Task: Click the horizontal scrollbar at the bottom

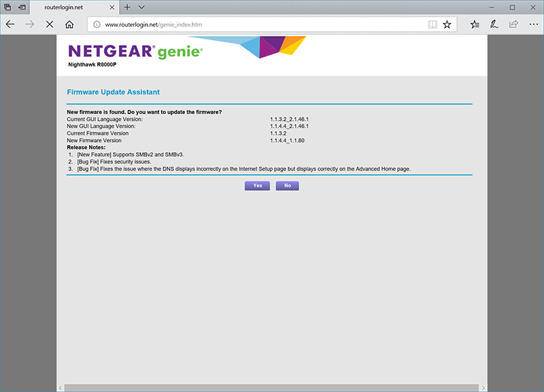Action: (x=272, y=387)
